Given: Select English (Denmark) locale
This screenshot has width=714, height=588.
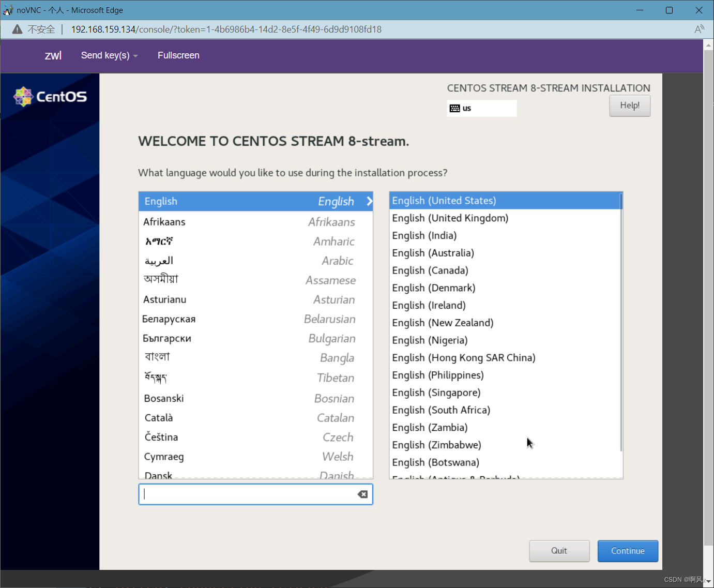Looking at the screenshot, I should pos(505,288).
